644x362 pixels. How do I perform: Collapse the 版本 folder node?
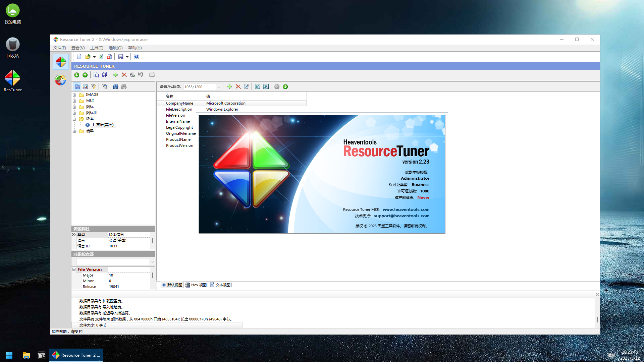[74, 119]
